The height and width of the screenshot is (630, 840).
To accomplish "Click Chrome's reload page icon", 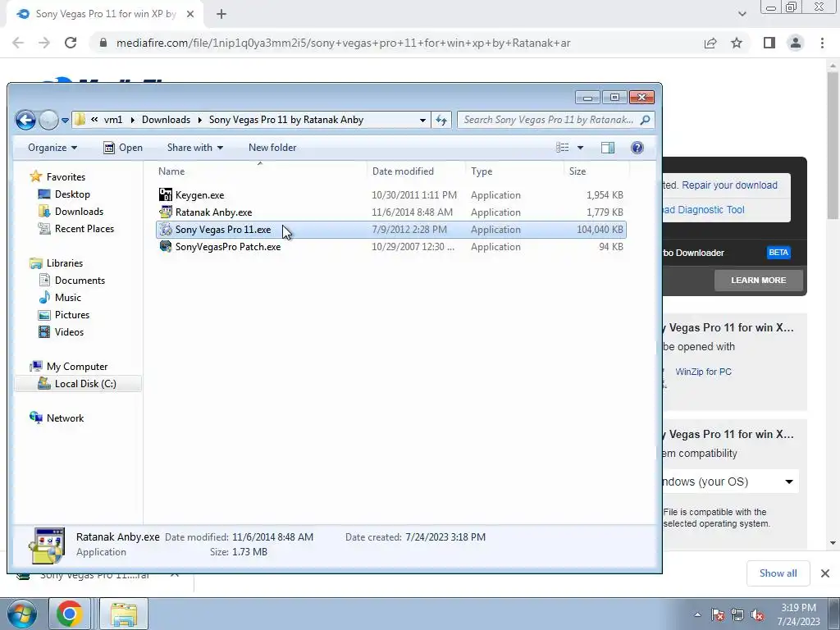I will [71, 43].
